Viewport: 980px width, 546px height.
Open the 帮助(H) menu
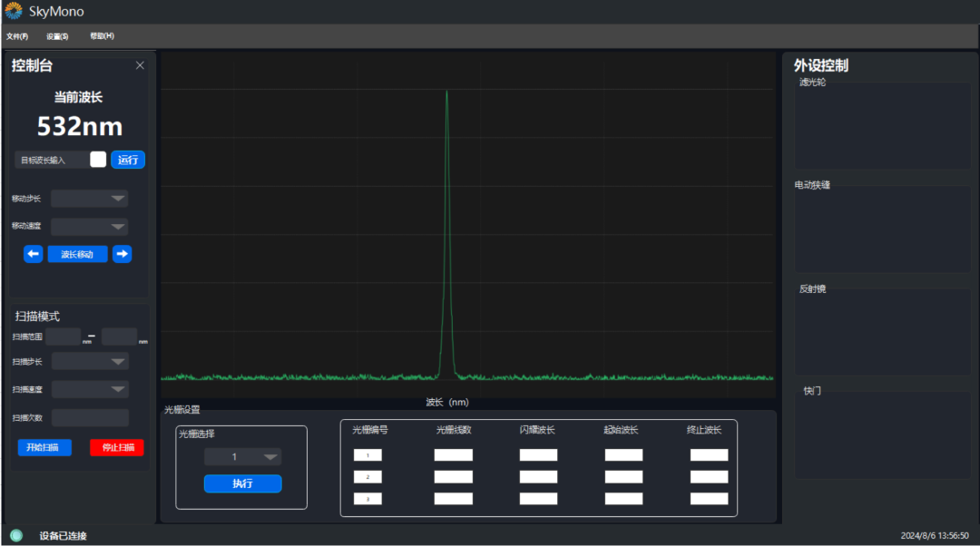(x=102, y=36)
